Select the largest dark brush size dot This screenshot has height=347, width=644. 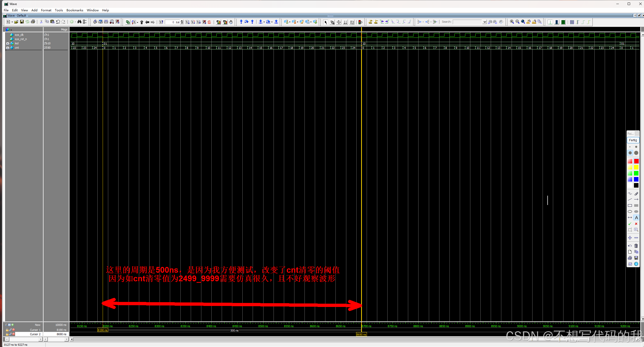[636, 153]
